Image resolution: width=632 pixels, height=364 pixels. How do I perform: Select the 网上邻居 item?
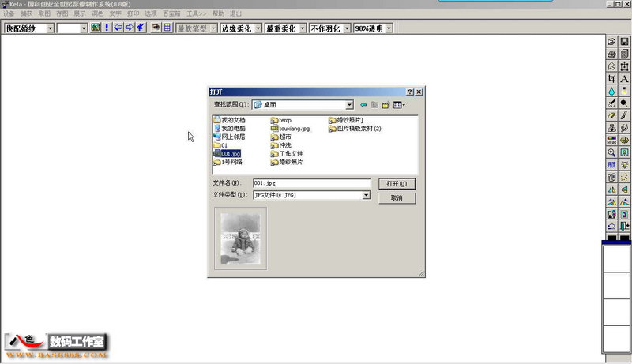tap(229, 137)
